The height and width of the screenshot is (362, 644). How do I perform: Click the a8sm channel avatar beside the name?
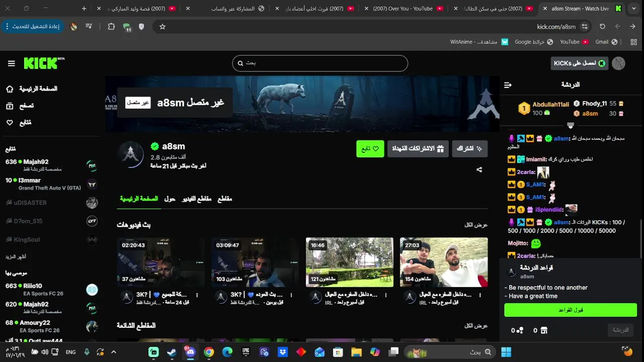tap(131, 155)
